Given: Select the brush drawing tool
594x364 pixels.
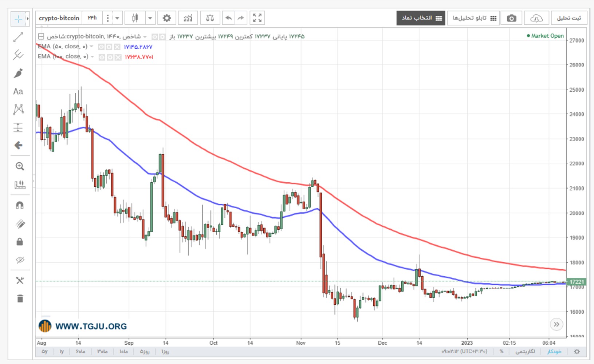Looking at the screenshot, I should 18,73.
